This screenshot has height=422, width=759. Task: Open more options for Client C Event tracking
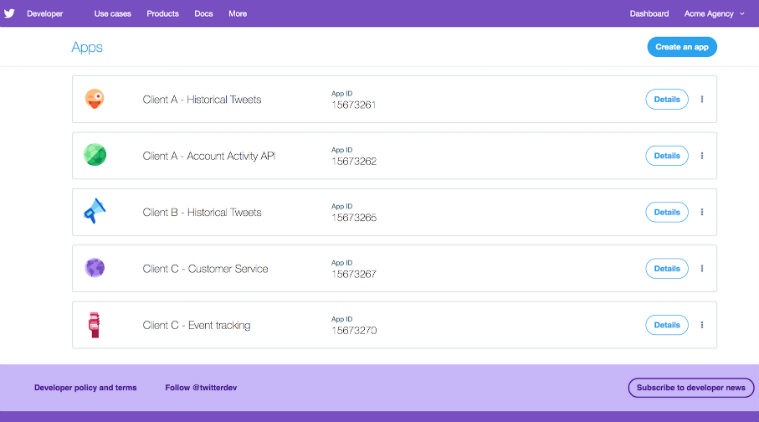tap(702, 325)
